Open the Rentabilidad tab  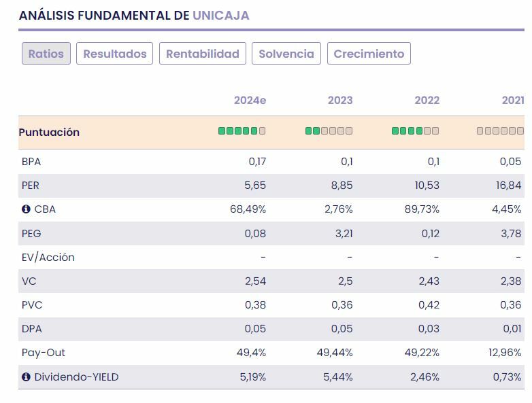(203, 54)
